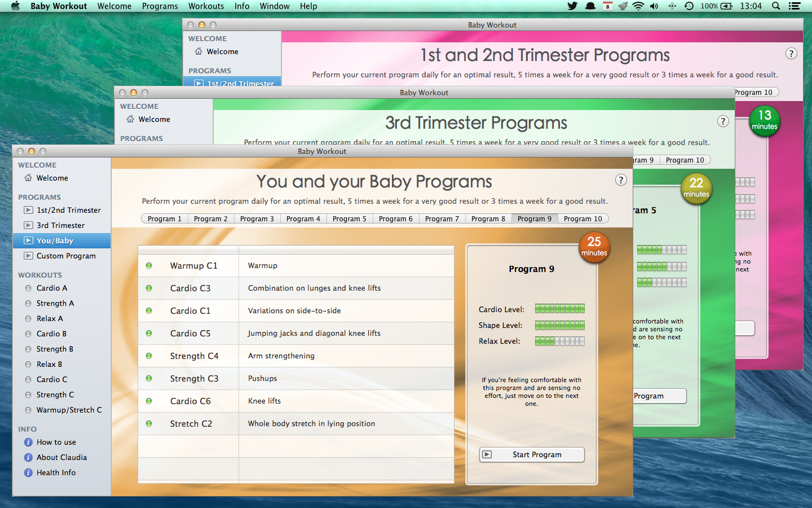
Task: Select the Cardio C6 Knee lifts row
Action: coord(296,401)
